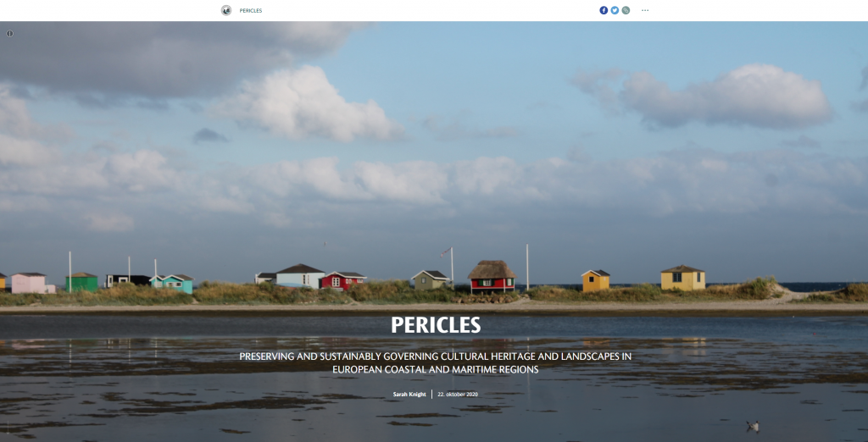
Task: Click the small orange hut with dark roof
Action: 596,280
